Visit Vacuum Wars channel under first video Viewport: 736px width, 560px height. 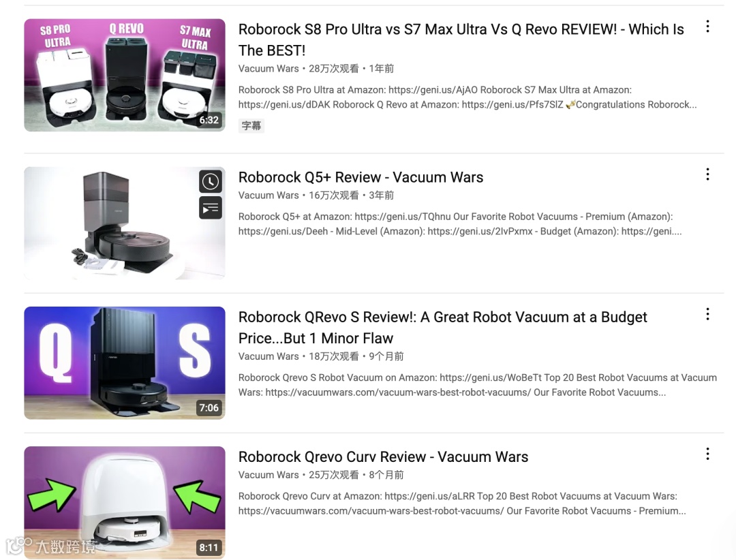pos(269,69)
